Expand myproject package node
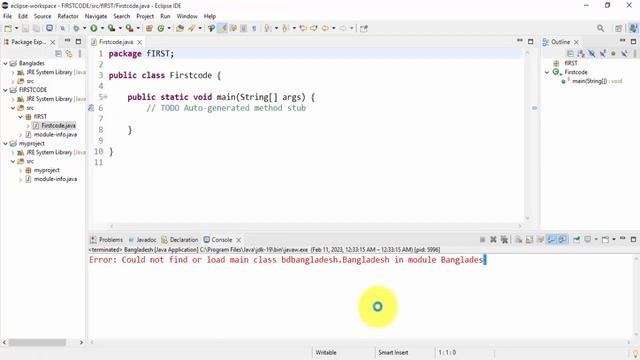 20,170
